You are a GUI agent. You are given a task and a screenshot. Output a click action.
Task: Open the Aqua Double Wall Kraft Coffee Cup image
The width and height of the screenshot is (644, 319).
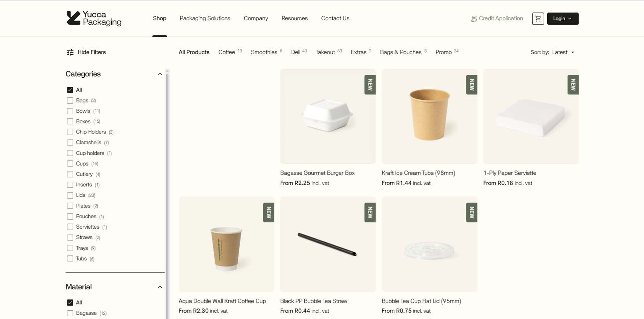[x=226, y=244]
